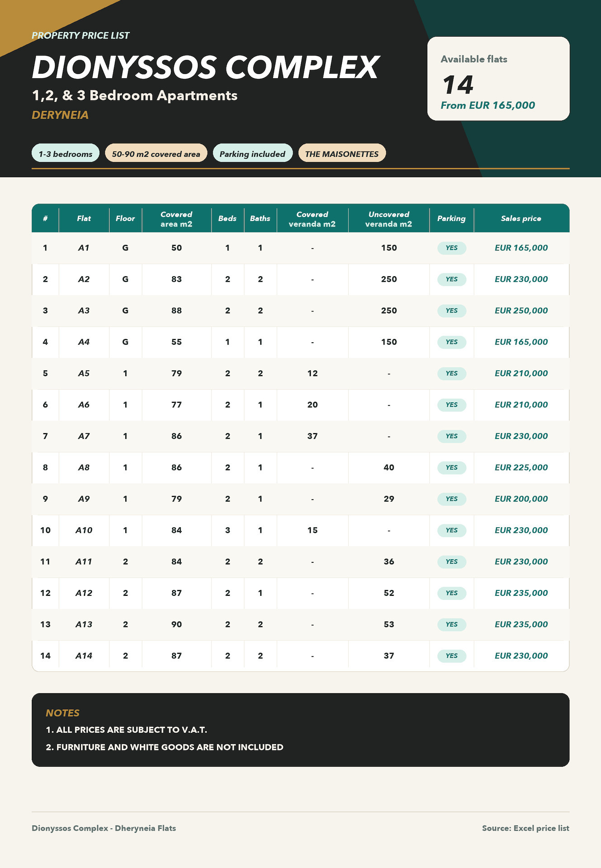Click flat 'A5' cell
Image resolution: width=601 pixels, height=868 pixels.
(84, 373)
